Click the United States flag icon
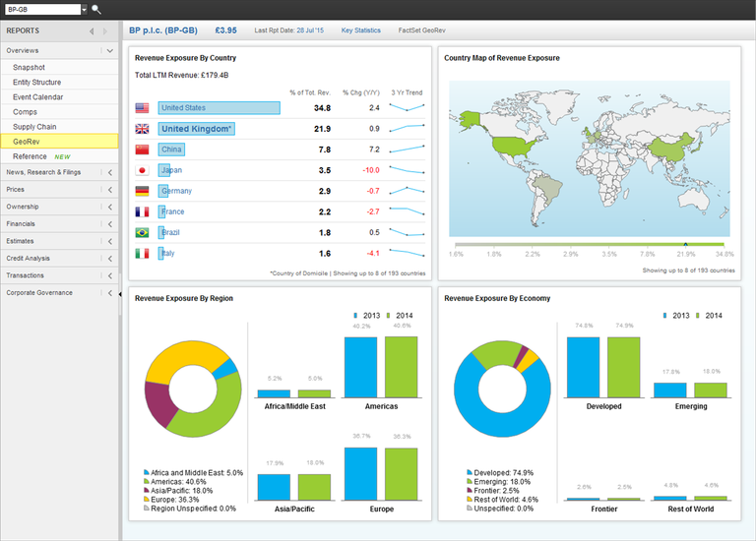This screenshot has width=756, height=541. click(142, 108)
